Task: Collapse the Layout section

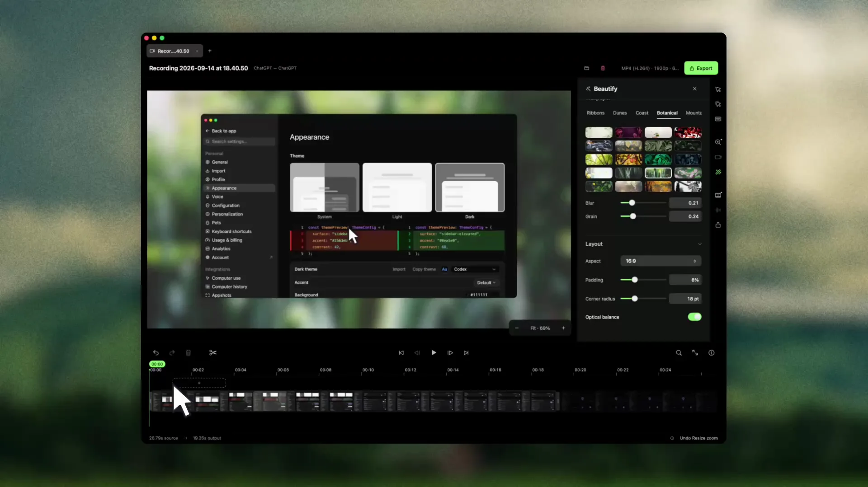Action: click(x=700, y=244)
